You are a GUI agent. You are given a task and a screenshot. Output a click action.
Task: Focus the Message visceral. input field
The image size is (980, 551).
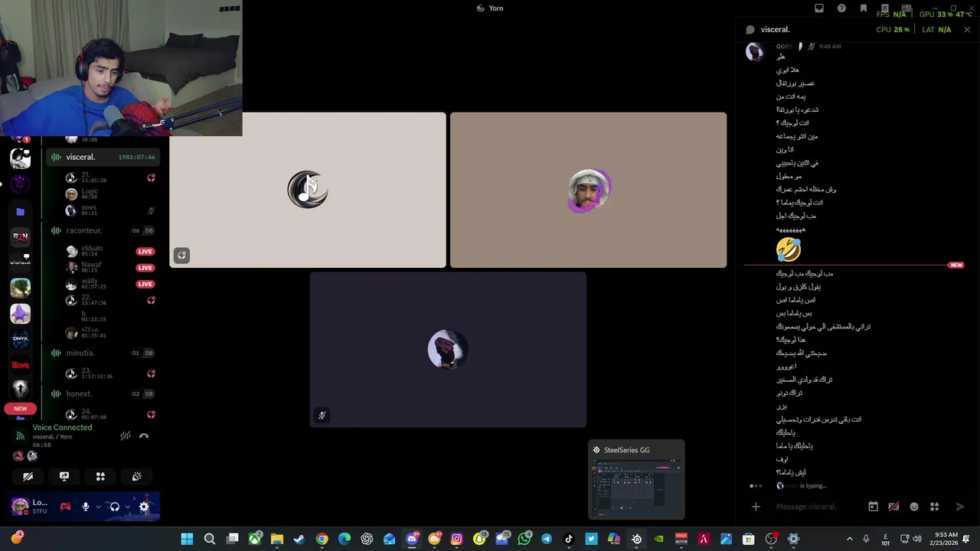click(x=816, y=507)
